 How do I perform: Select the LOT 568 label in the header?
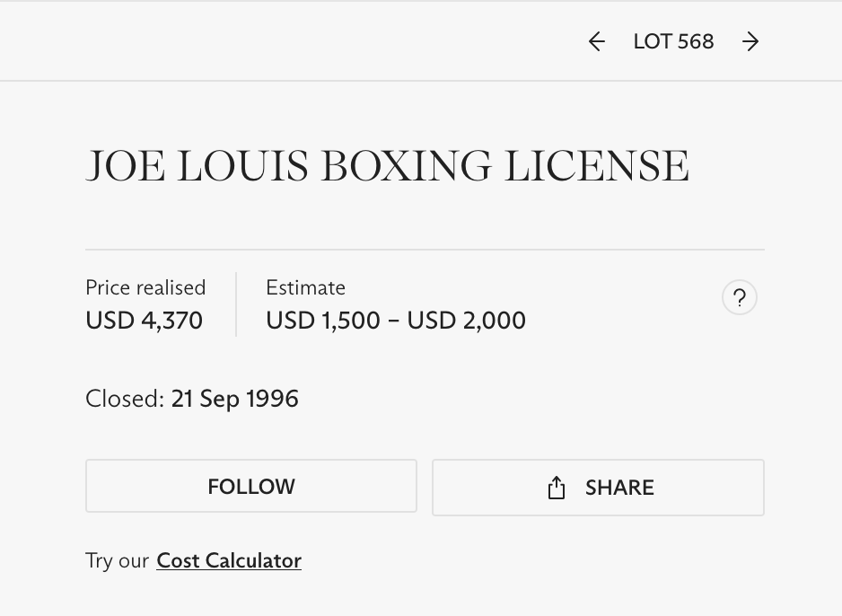pyautogui.click(x=673, y=41)
